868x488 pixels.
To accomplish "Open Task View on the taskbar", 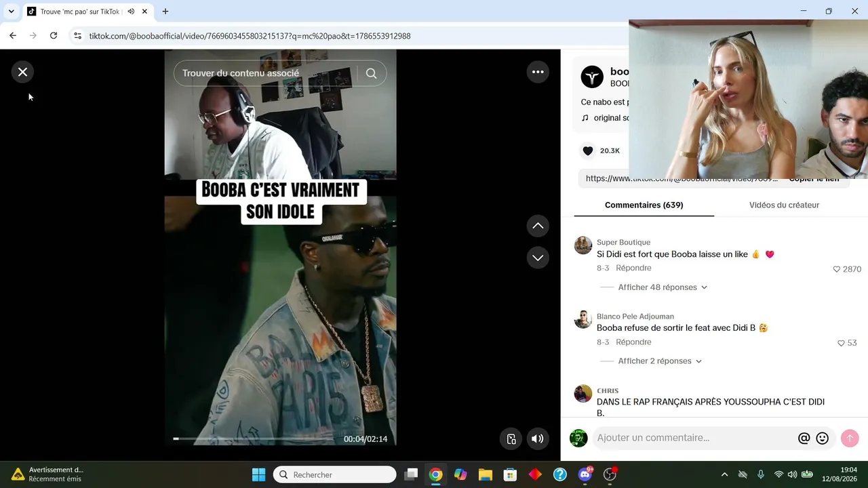I will point(411,474).
